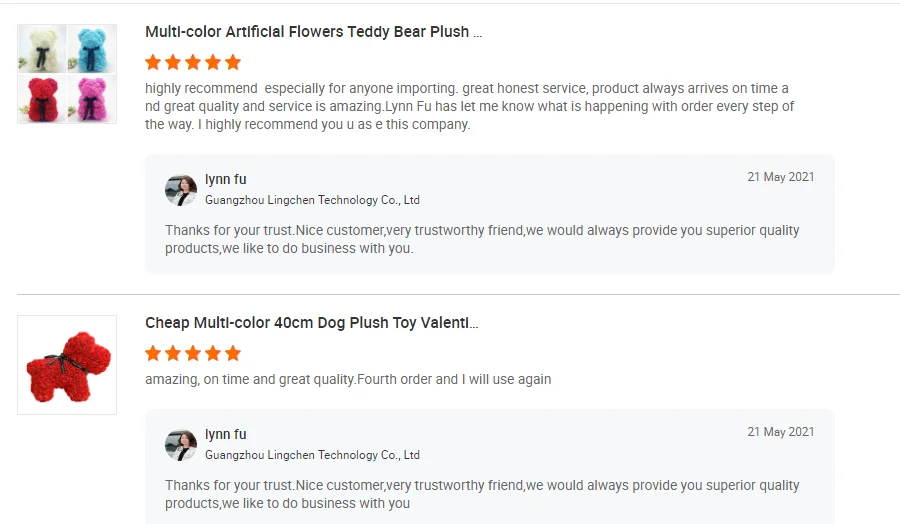900x524 pixels.
Task: Click lynn fu's avatar in teddy bear reply
Action: click(181, 190)
